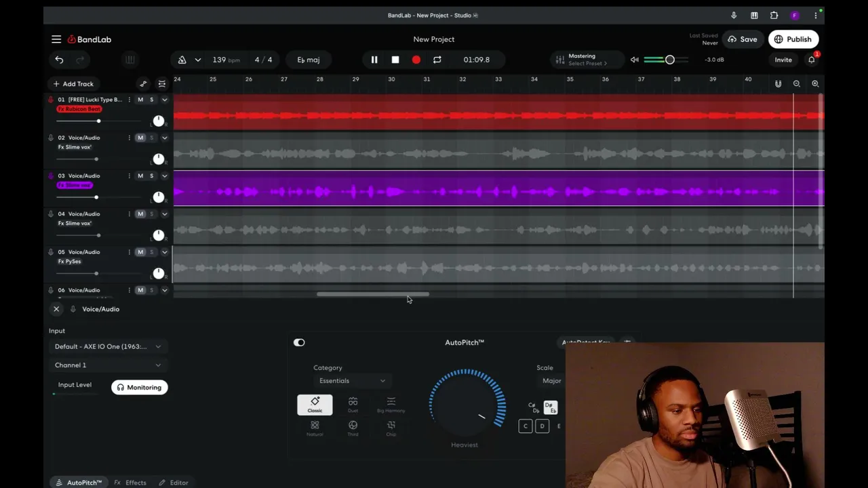Solo track 03 Voice/Audio
868x488 pixels.
click(x=151, y=176)
